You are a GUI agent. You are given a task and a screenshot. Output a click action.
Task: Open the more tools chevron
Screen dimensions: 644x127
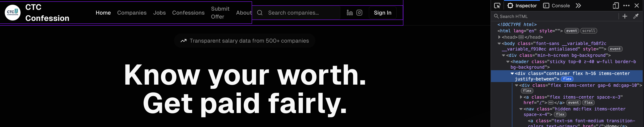point(578,6)
